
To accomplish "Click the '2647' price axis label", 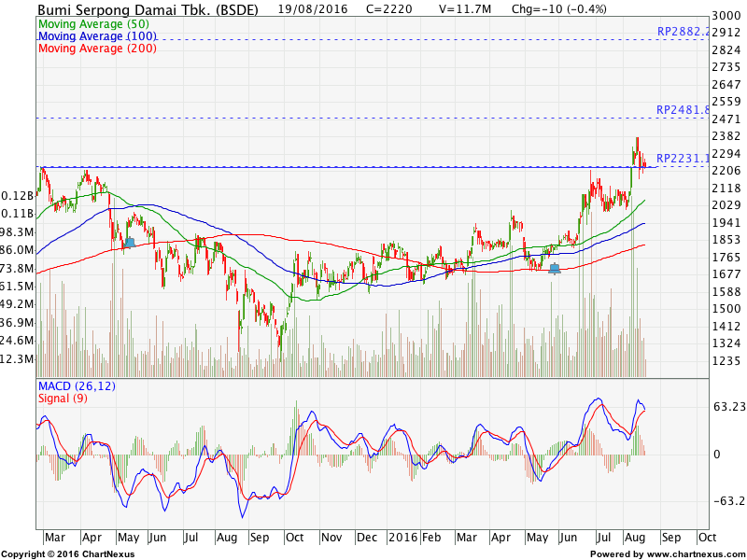I will [726, 85].
